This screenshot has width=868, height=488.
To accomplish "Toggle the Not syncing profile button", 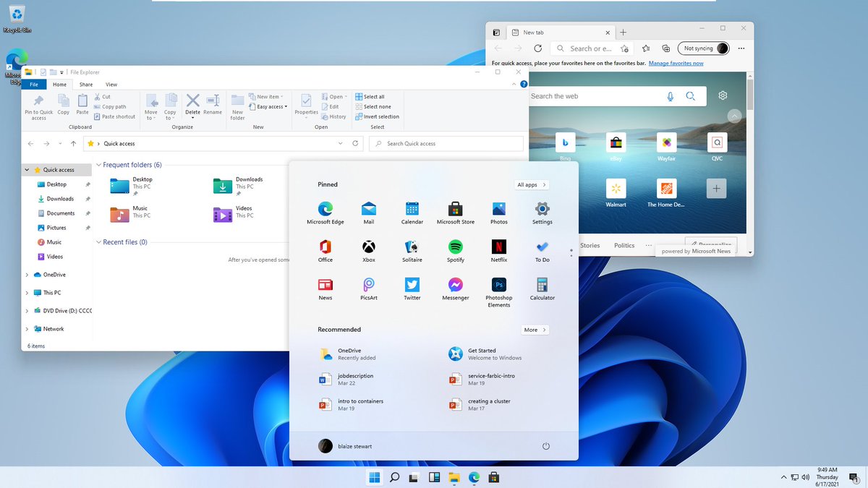I will [702, 48].
